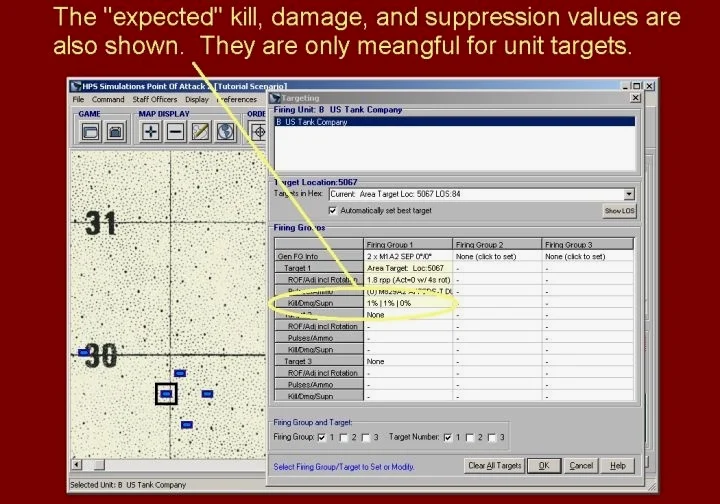The height and width of the screenshot is (504, 720).
Task: Zoom in the map with plus icon
Action: pyautogui.click(x=151, y=132)
